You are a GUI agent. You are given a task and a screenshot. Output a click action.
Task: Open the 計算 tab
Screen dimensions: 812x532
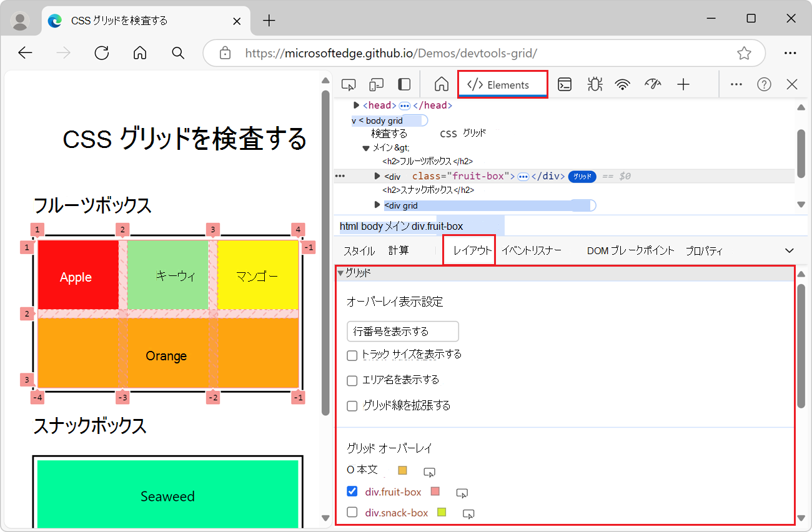click(x=397, y=250)
